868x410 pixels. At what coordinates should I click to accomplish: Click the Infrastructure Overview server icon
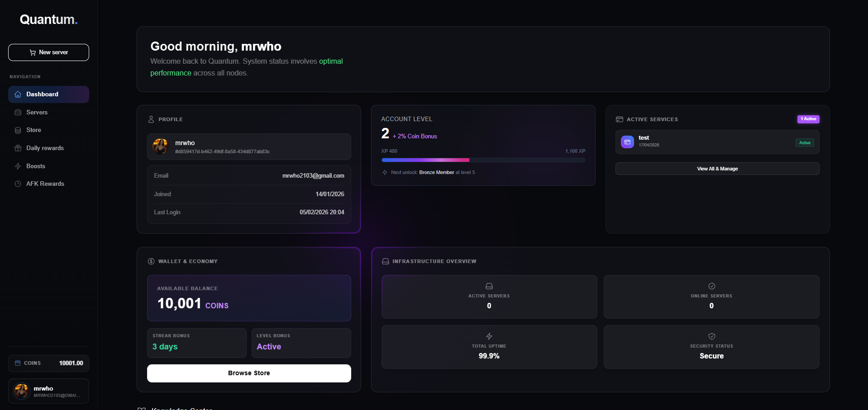coord(385,261)
